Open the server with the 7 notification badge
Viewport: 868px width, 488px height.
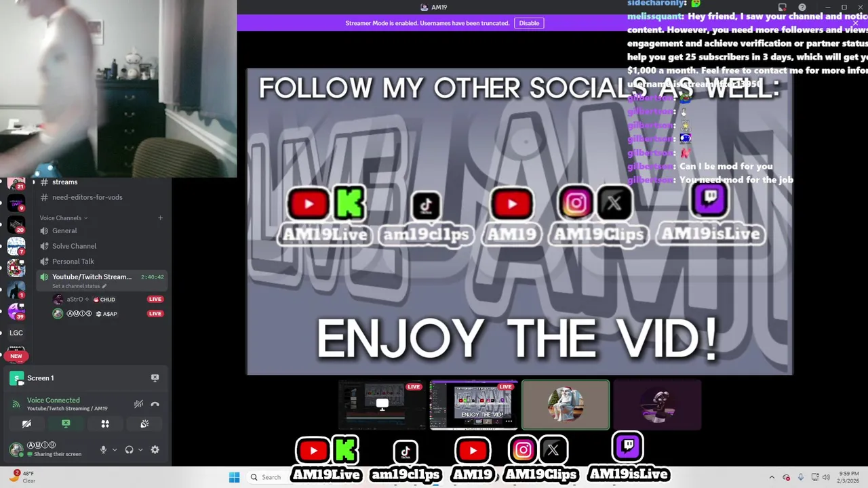(16, 247)
